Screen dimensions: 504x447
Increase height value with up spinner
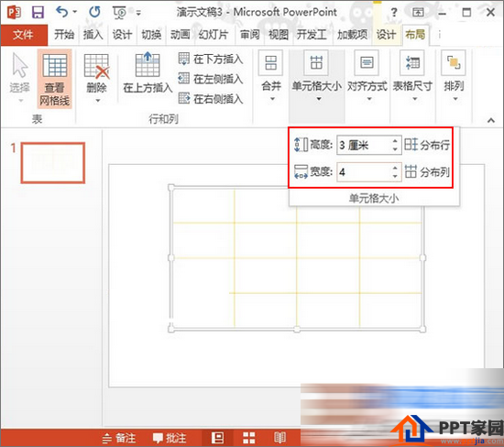(x=395, y=141)
